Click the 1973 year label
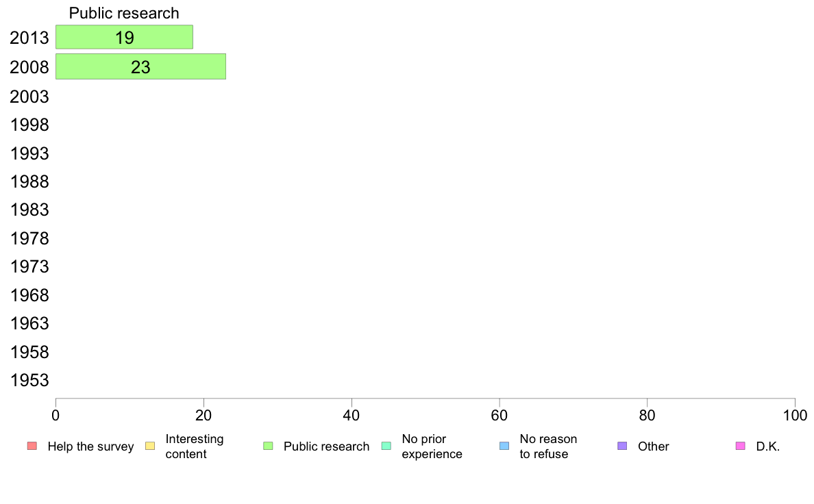This screenshot has width=814, height=504. click(29, 266)
